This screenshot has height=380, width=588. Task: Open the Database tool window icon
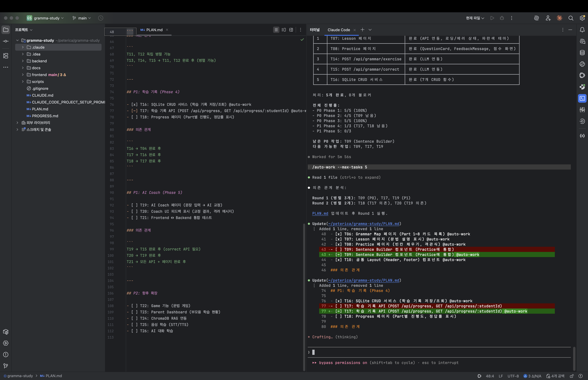click(582, 53)
